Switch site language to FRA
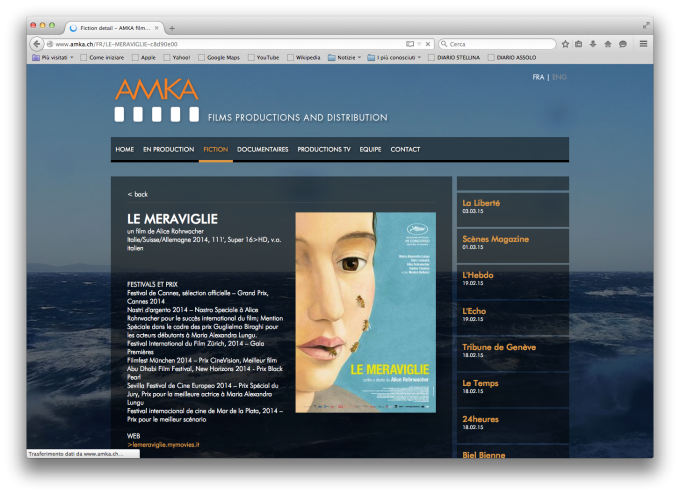 538,77
